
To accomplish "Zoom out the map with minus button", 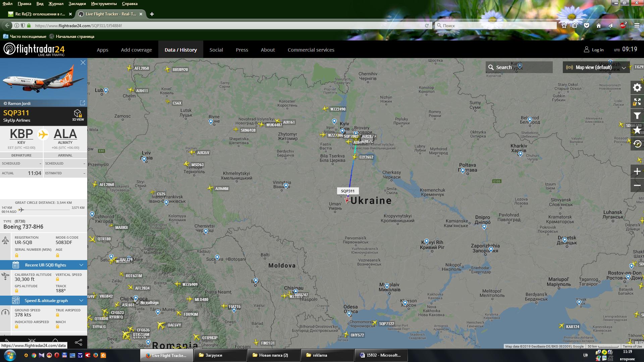I will click(637, 185).
